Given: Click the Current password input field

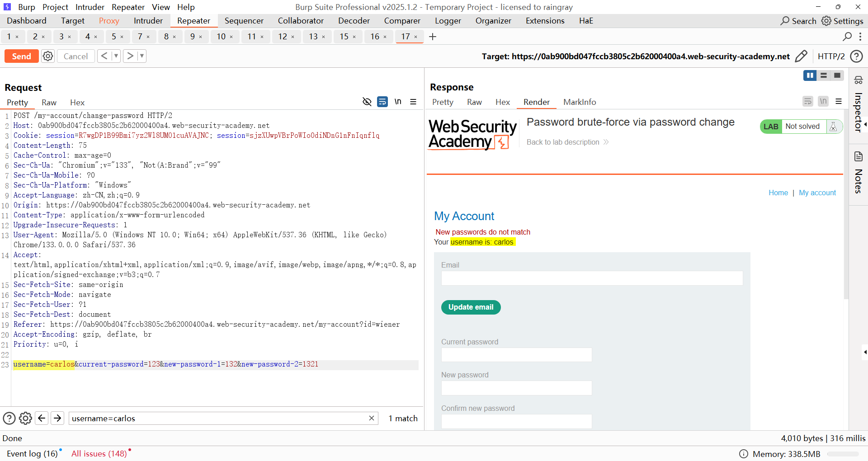Looking at the screenshot, I should [516, 355].
